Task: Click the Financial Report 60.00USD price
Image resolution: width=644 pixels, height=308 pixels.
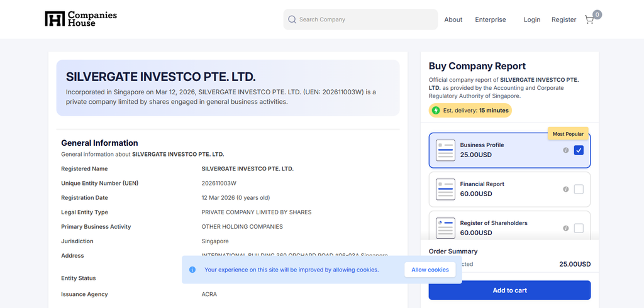Action: point(475,194)
